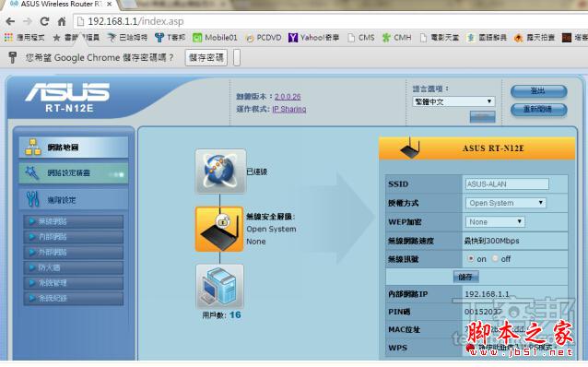
Task: Go back with the browser arrow
Action: click(10, 21)
